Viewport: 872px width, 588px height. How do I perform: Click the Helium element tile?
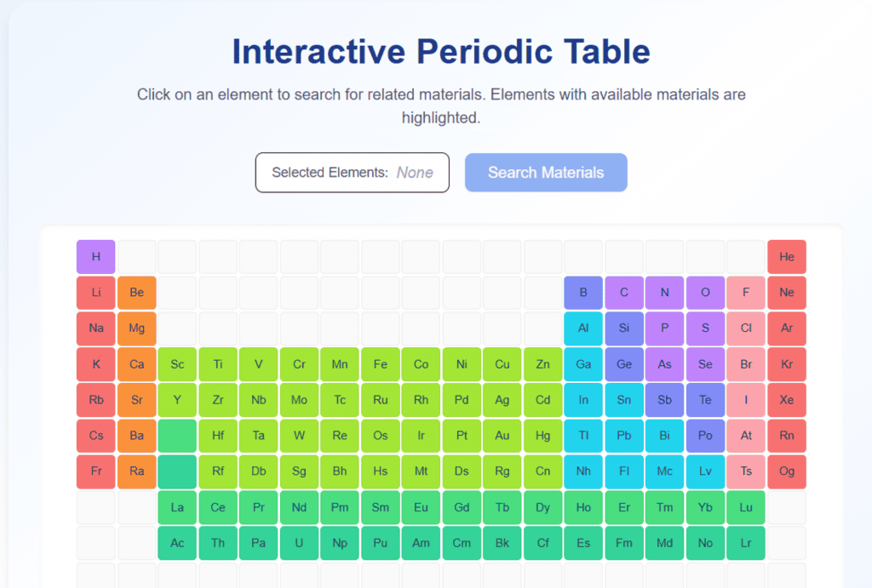pyautogui.click(x=787, y=256)
